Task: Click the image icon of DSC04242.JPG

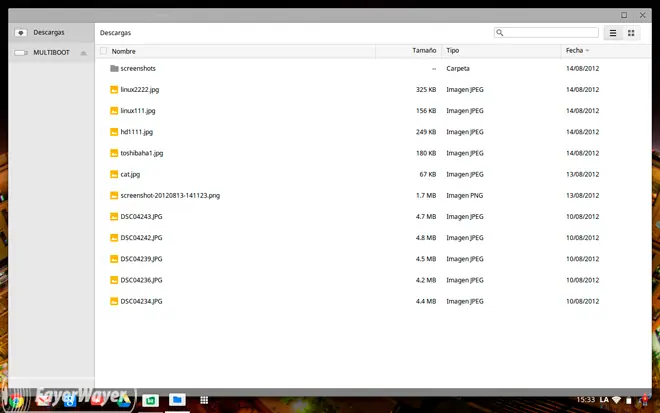Action: [x=114, y=238]
